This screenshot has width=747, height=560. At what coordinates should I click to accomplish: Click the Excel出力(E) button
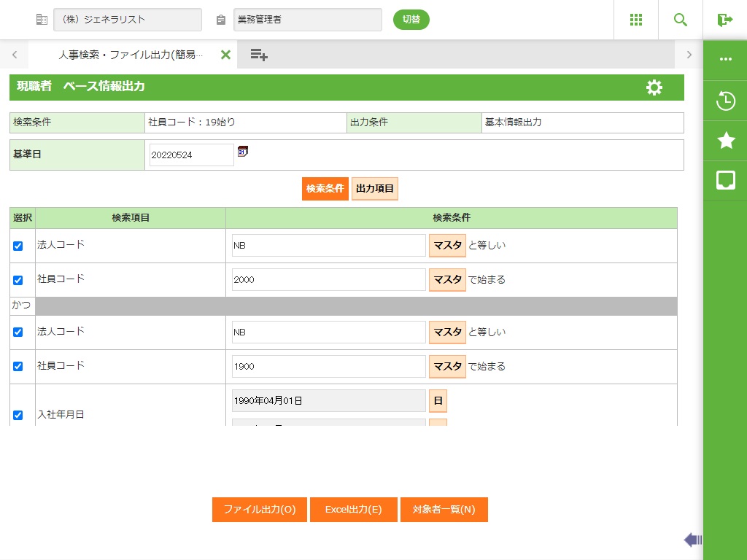354,510
